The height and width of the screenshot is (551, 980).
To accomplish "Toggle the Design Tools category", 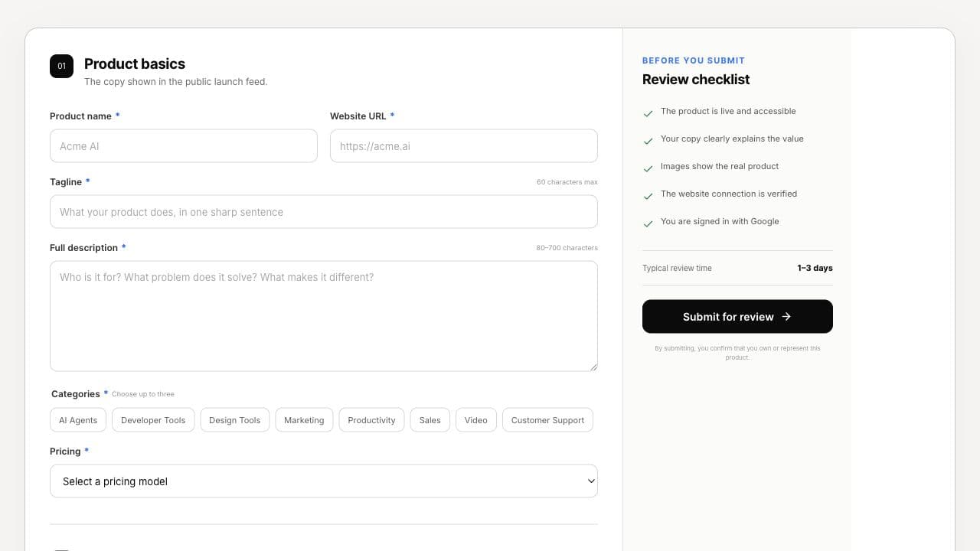I will (x=234, y=420).
